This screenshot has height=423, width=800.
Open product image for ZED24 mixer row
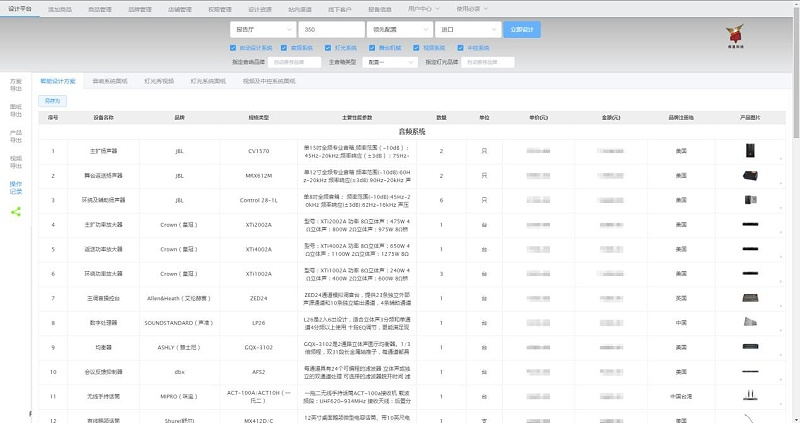(x=750, y=298)
